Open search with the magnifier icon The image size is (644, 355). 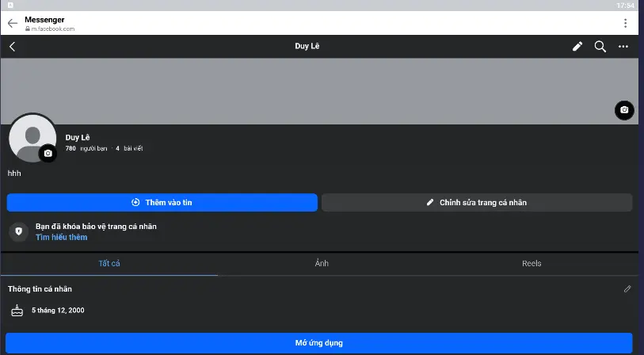tap(600, 47)
